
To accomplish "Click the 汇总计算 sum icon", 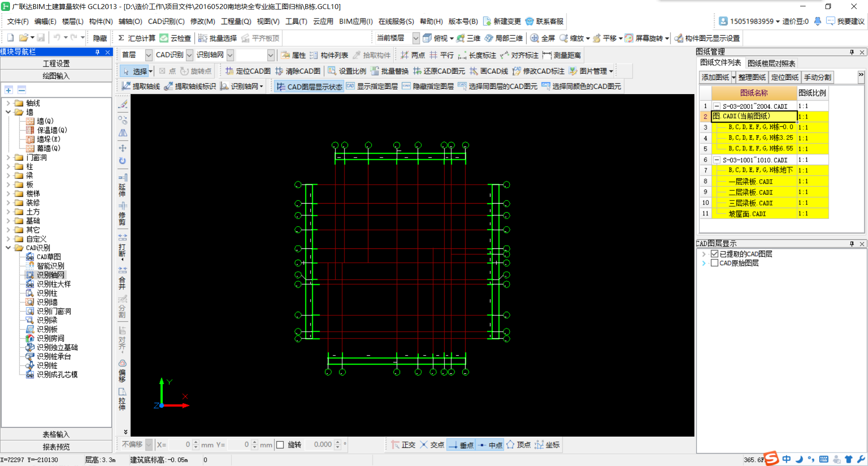I will tap(121, 38).
